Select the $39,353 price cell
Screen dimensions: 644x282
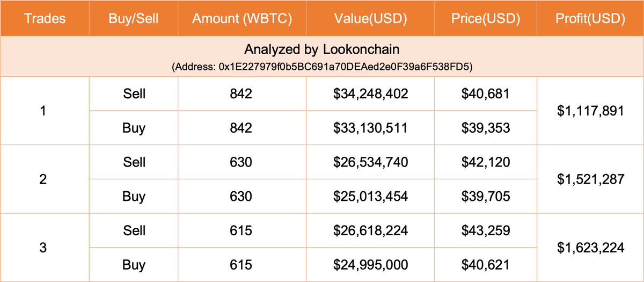pyautogui.click(x=486, y=128)
